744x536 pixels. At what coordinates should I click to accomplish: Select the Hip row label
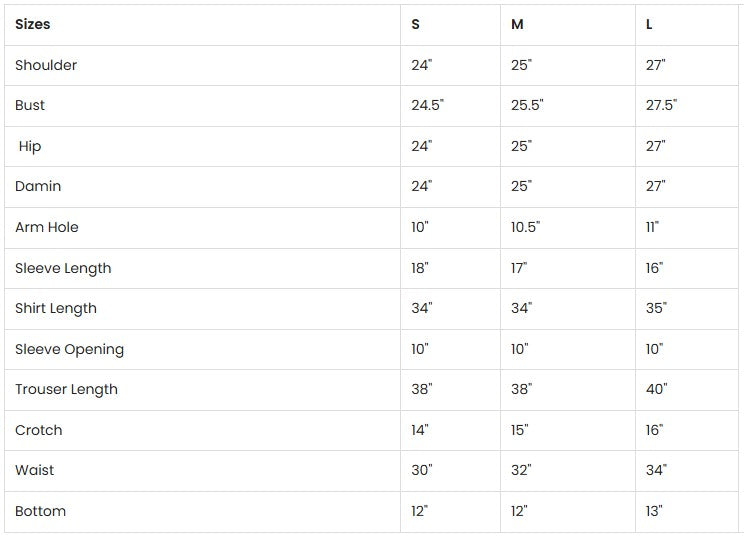[x=30, y=146]
